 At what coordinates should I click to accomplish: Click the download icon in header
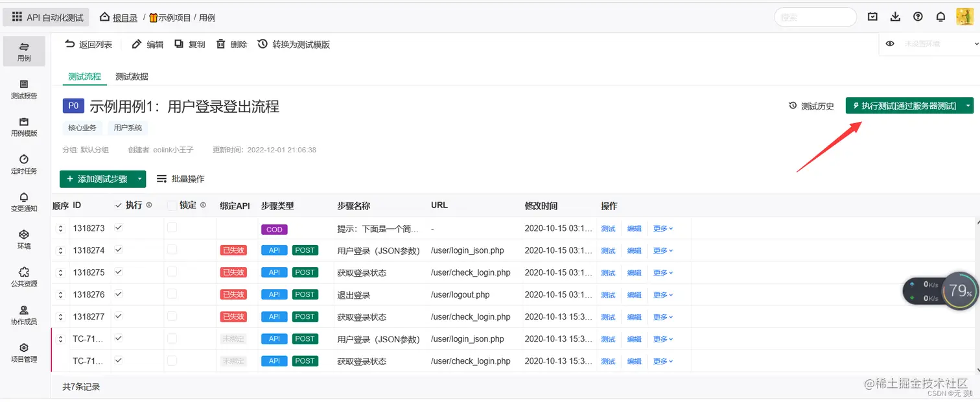click(896, 17)
